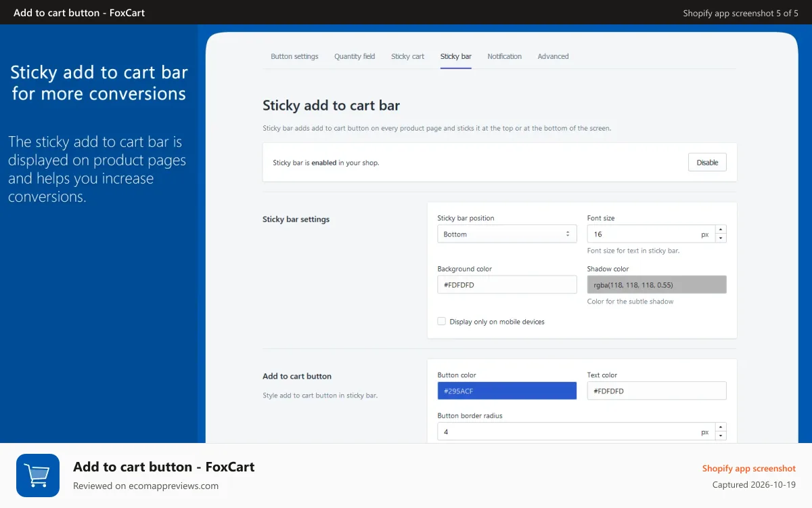Click the 'Sticky add to cart bar' heading
The image size is (812, 508).
coord(331,105)
